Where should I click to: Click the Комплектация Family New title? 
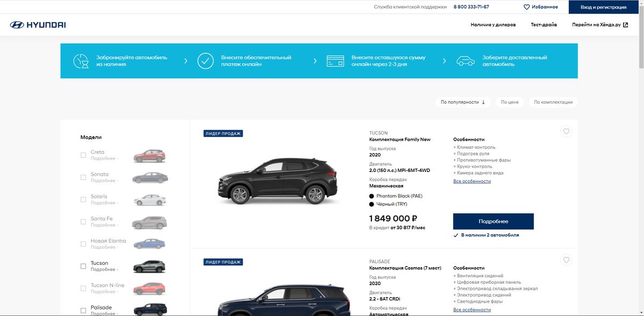[400, 140]
